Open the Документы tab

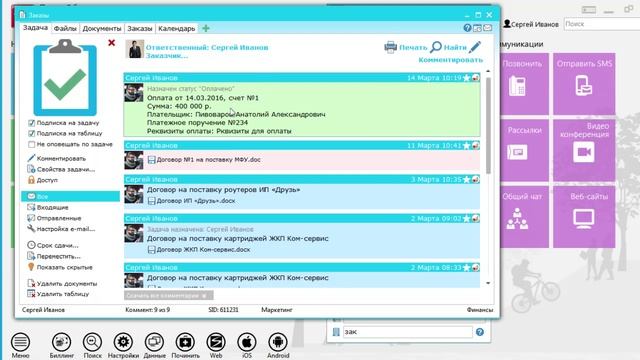(x=102, y=29)
